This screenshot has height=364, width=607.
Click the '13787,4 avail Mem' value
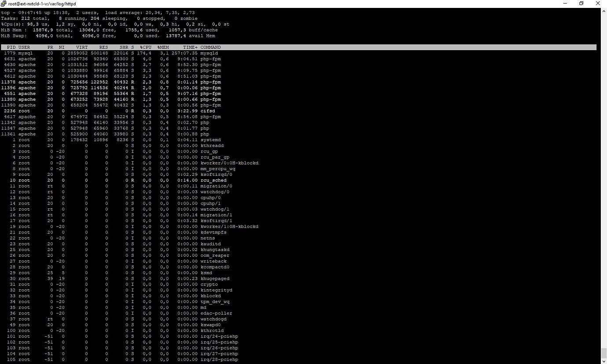(x=191, y=36)
